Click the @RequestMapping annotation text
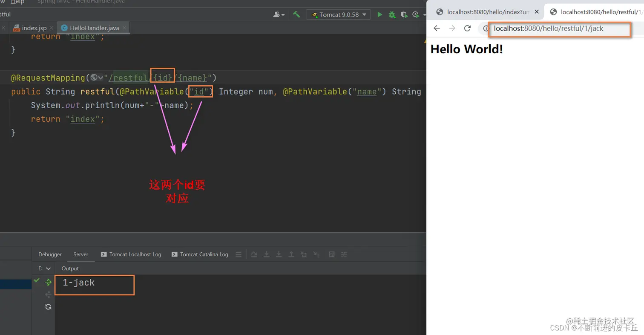Viewport: 644px width, 335px height. pos(48,78)
